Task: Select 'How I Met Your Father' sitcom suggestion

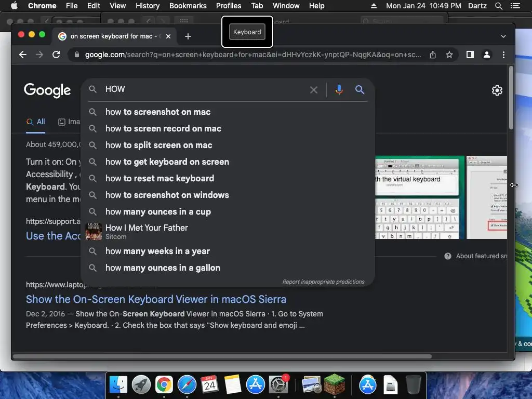Action: (228, 232)
